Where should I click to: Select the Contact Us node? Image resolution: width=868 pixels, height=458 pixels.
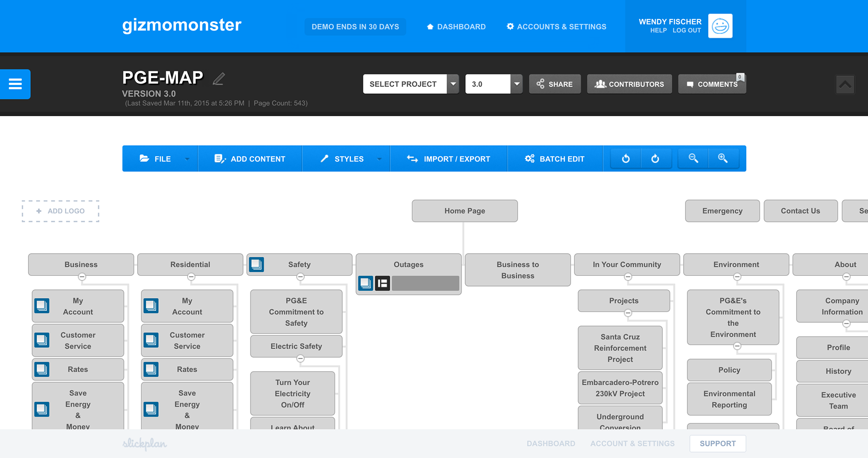pos(801,211)
